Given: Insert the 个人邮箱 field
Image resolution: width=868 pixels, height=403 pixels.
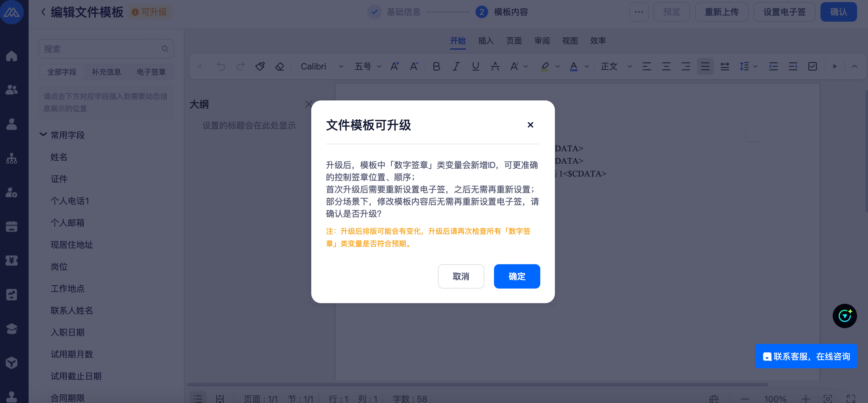Looking at the screenshot, I should (67, 223).
